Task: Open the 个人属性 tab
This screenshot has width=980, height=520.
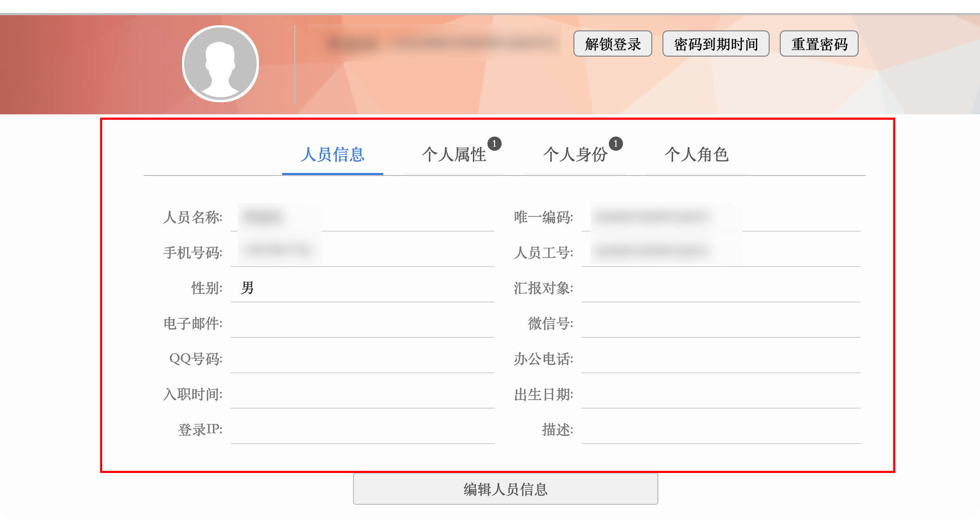Action: tap(454, 155)
